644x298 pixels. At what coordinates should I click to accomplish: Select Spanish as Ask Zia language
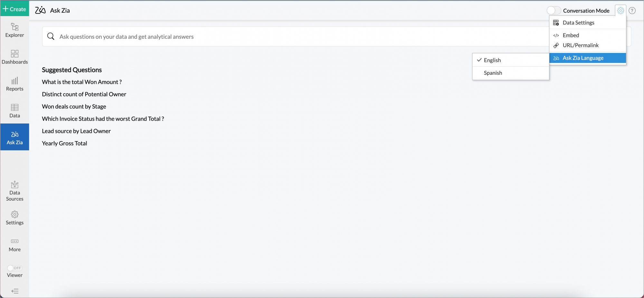click(493, 73)
